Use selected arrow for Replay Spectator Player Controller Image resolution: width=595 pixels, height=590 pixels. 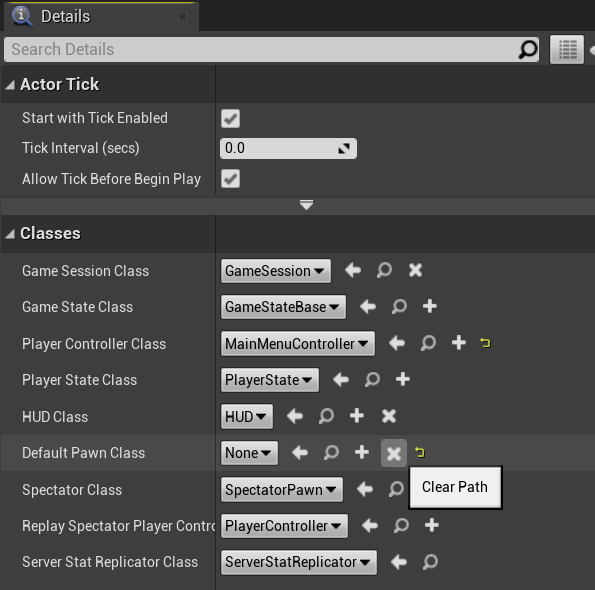pos(370,526)
